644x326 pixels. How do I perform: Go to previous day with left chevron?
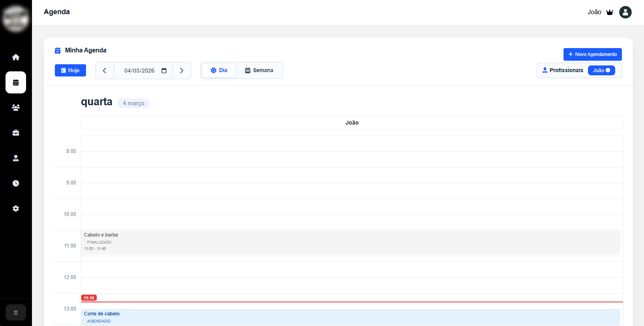tap(105, 71)
